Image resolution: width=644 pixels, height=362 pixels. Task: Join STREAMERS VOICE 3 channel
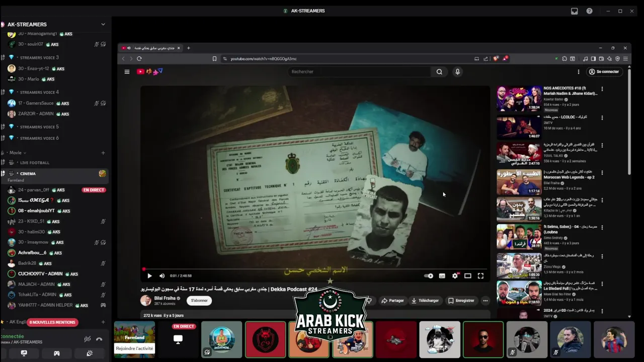[39, 58]
